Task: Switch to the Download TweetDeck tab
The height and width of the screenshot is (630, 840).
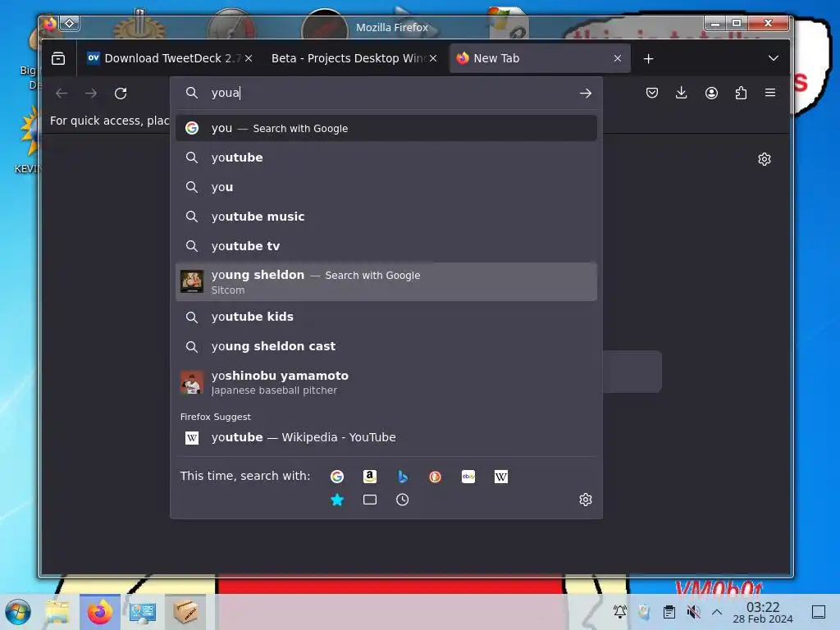Action: 169,58
